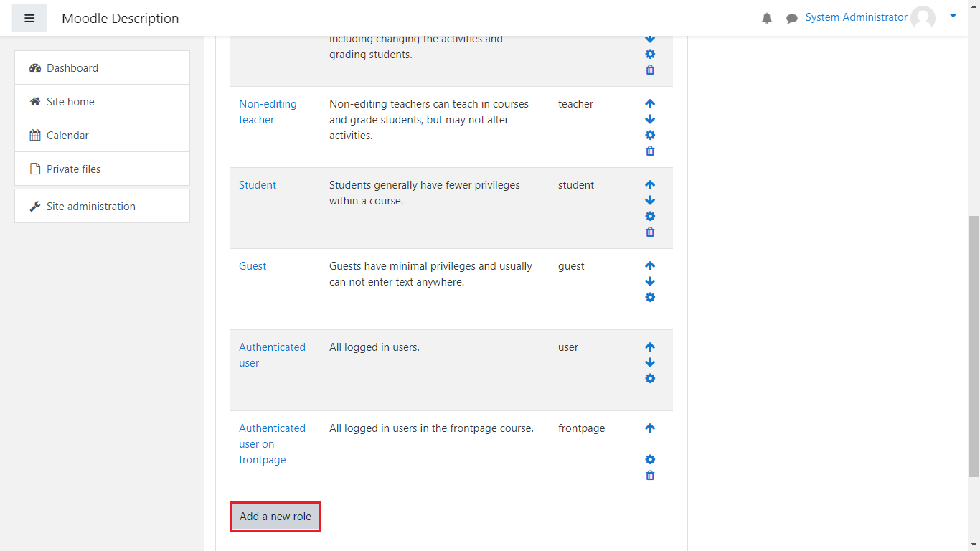The image size is (980, 551).
Task: Open gear settings for Authenticated user role
Action: coord(650,379)
